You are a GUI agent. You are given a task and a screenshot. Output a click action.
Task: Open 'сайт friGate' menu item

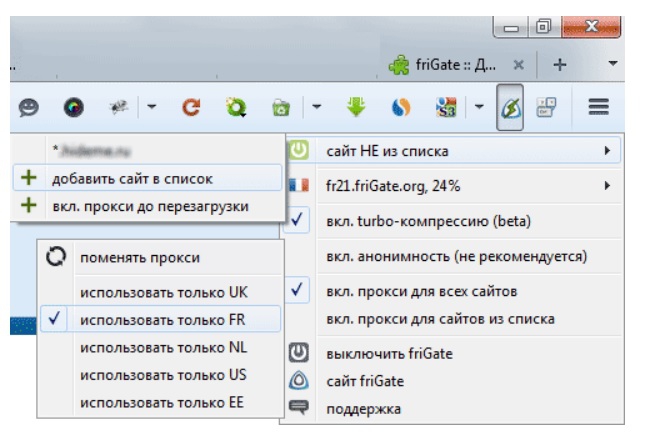click(x=453, y=381)
